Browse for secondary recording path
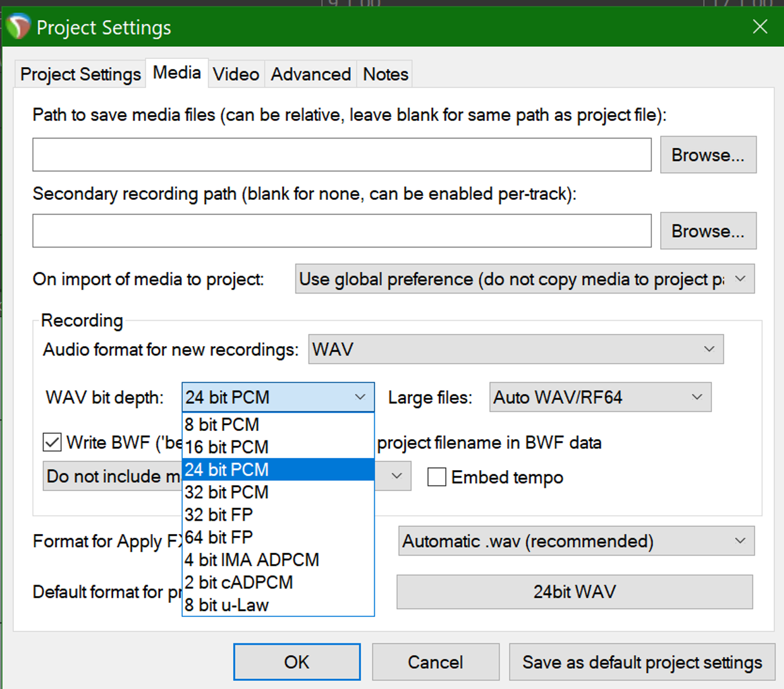 click(707, 230)
